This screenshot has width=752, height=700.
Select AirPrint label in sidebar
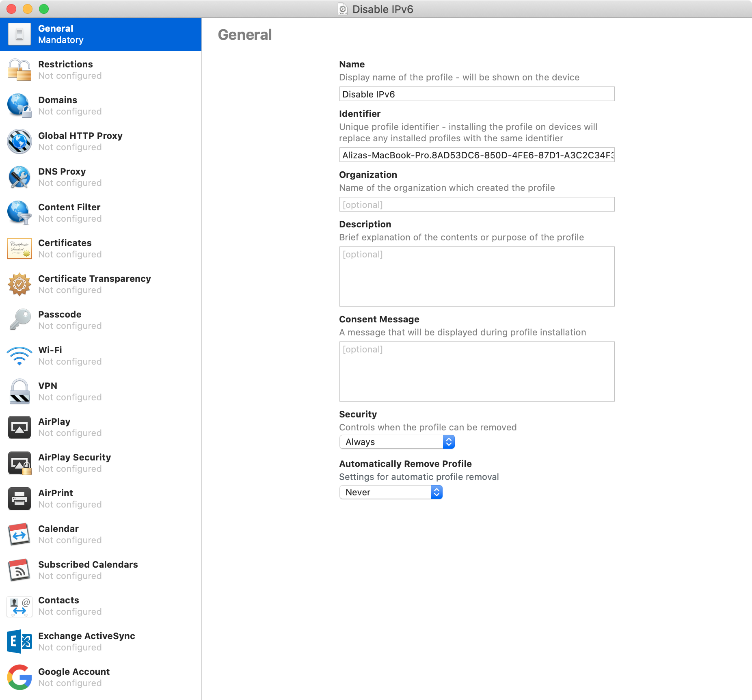(56, 493)
